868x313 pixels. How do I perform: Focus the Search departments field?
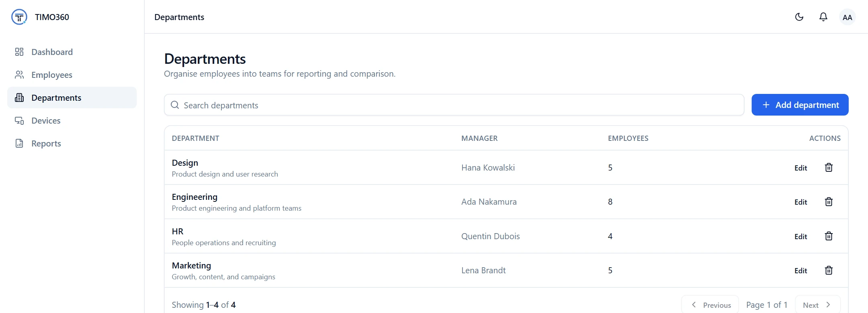[x=454, y=105]
